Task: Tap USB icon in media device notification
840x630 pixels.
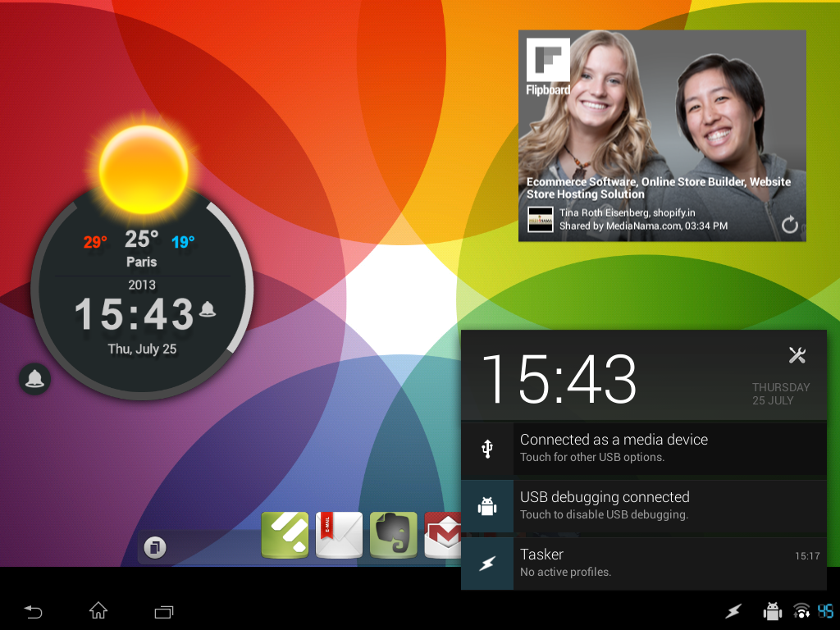Action: click(x=487, y=449)
